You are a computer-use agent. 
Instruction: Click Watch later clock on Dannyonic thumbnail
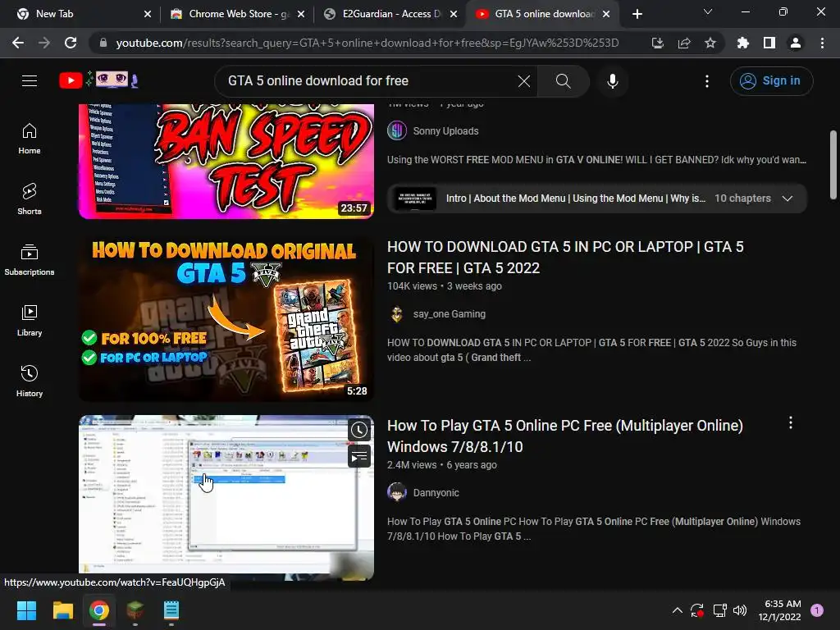click(x=359, y=430)
